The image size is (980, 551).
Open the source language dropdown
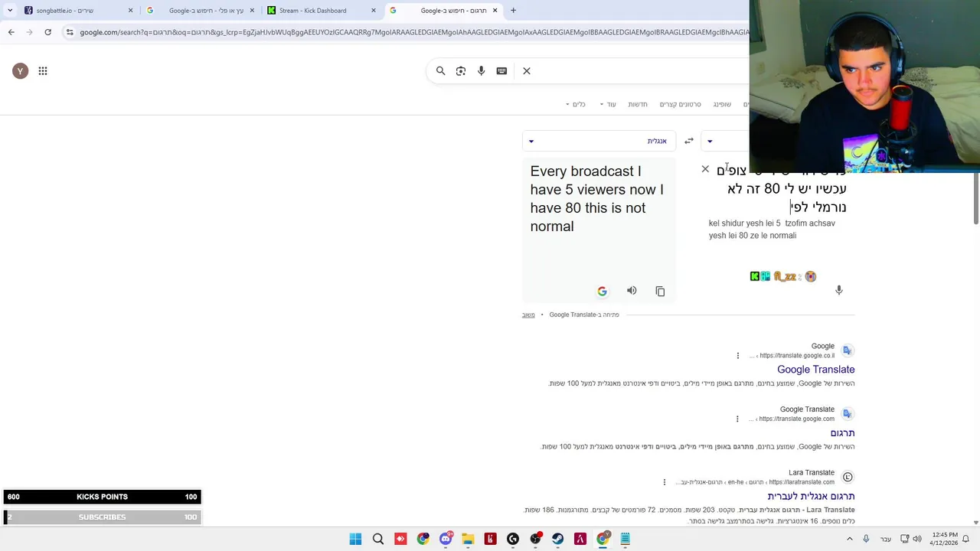(x=725, y=141)
